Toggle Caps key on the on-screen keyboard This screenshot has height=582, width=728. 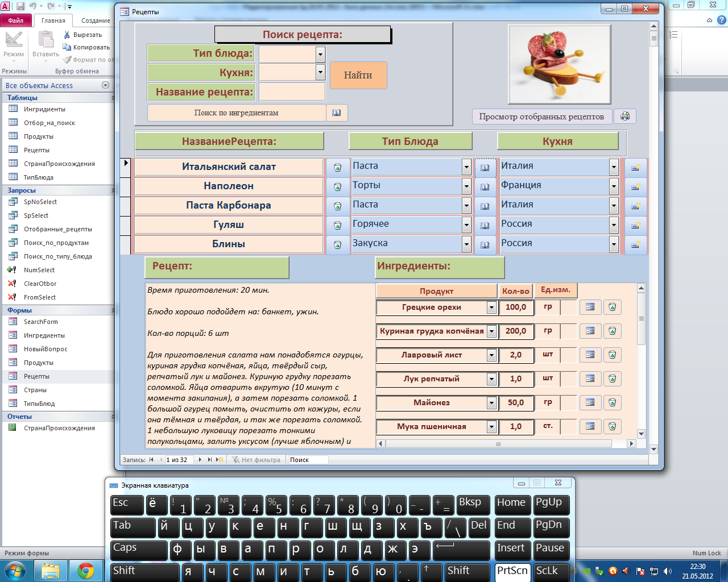pyautogui.click(x=139, y=550)
